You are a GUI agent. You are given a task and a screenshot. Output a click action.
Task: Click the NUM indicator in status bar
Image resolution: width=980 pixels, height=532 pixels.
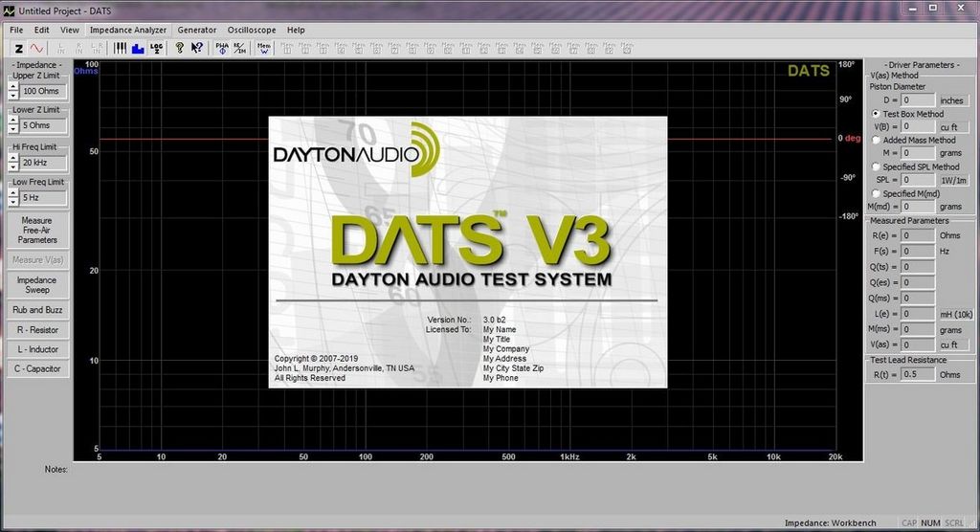[930, 522]
